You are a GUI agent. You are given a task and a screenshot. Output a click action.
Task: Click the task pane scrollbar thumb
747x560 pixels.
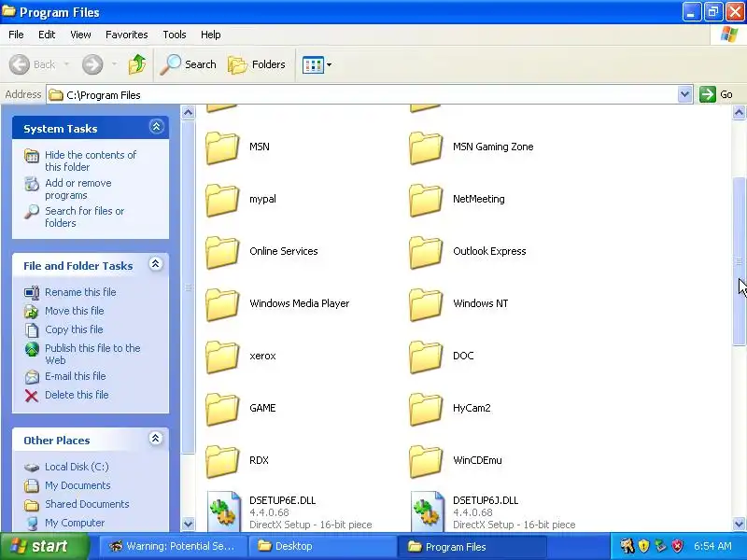click(x=189, y=287)
